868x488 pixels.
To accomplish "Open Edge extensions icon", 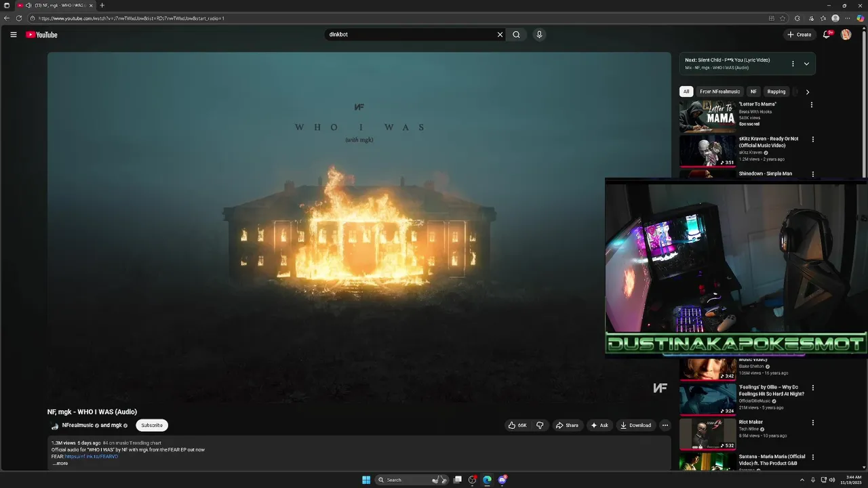I will pyautogui.click(x=797, y=18).
